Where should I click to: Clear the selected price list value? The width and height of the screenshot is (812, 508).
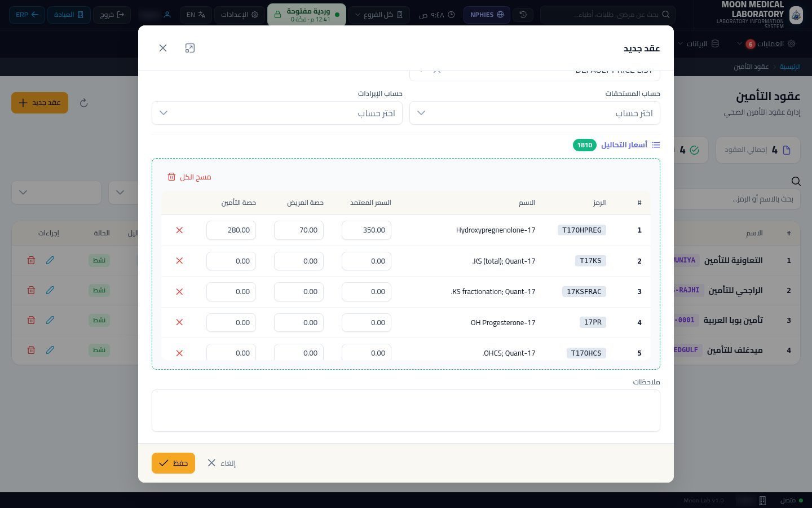click(437, 71)
